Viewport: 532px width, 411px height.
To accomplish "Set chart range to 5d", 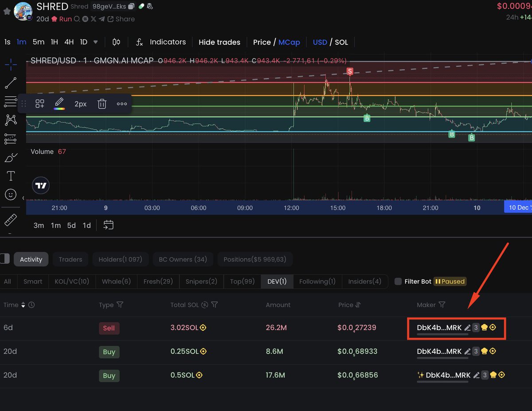I will (x=71, y=225).
